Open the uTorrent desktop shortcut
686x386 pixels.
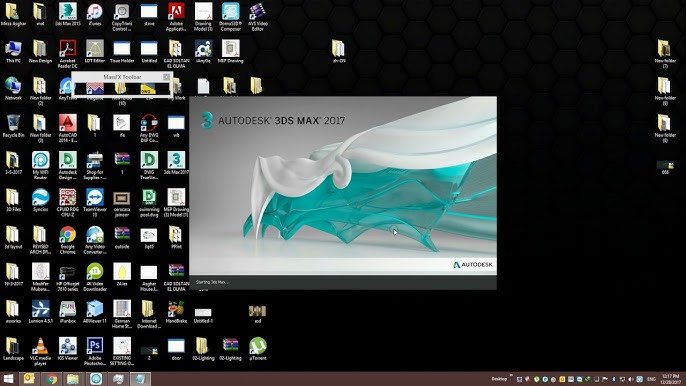(x=258, y=349)
